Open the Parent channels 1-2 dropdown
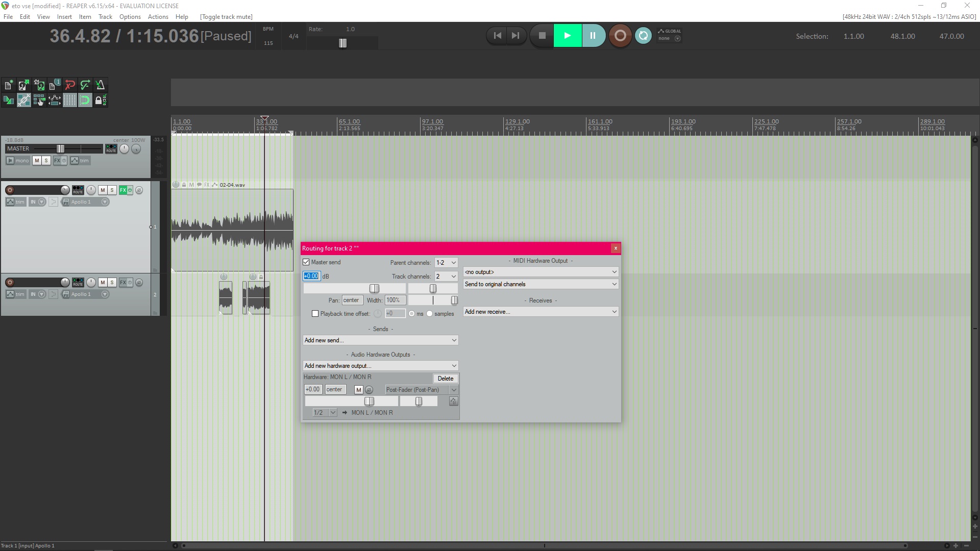The image size is (980, 551). click(446, 263)
